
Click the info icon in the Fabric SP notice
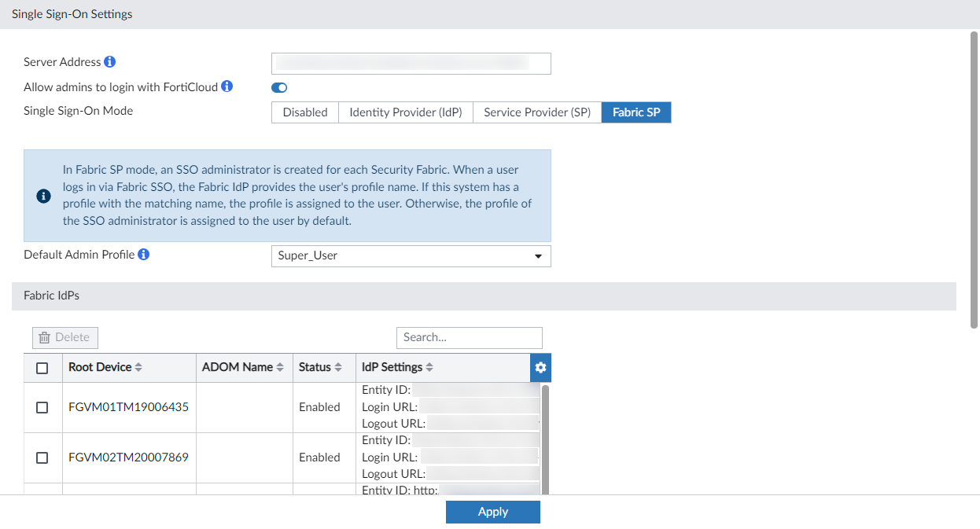pos(43,196)
